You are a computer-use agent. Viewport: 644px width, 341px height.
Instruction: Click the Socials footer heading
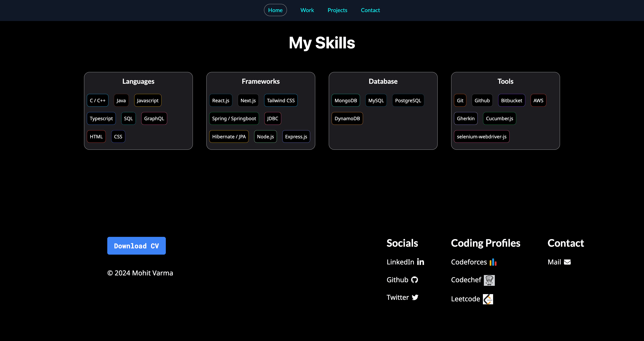[x=402, y=243]
